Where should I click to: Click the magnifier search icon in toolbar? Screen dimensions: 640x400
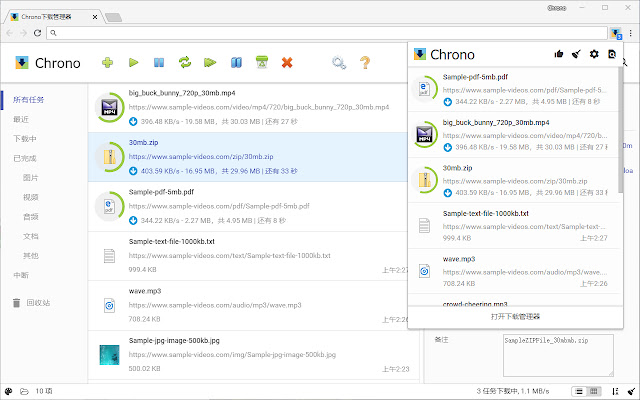339,63
